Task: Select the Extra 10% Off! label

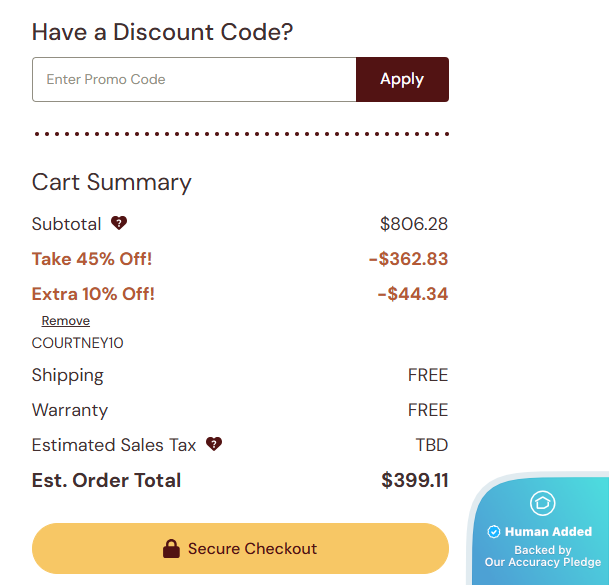Action: (93, 294)
